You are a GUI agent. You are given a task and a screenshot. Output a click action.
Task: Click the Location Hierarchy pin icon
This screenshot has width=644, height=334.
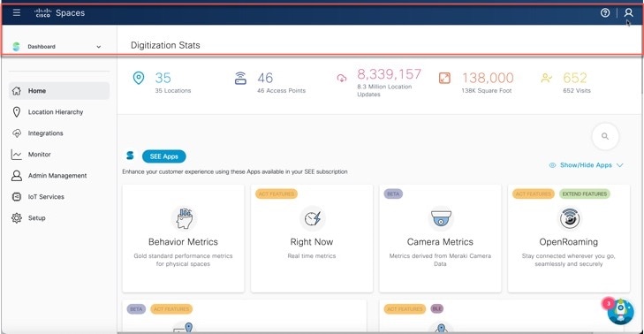click(x=17, y=112)
